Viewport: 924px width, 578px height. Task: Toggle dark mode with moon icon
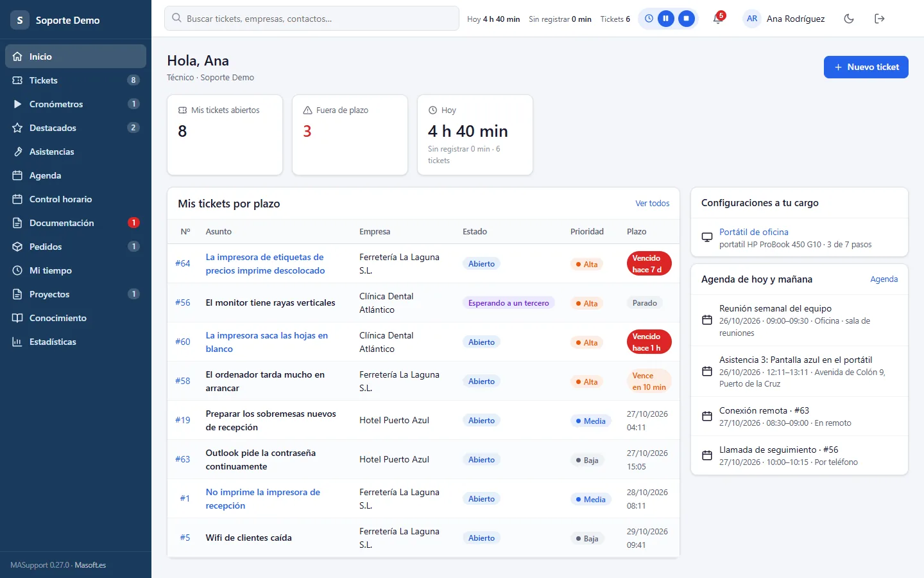(x=849, y=19)
